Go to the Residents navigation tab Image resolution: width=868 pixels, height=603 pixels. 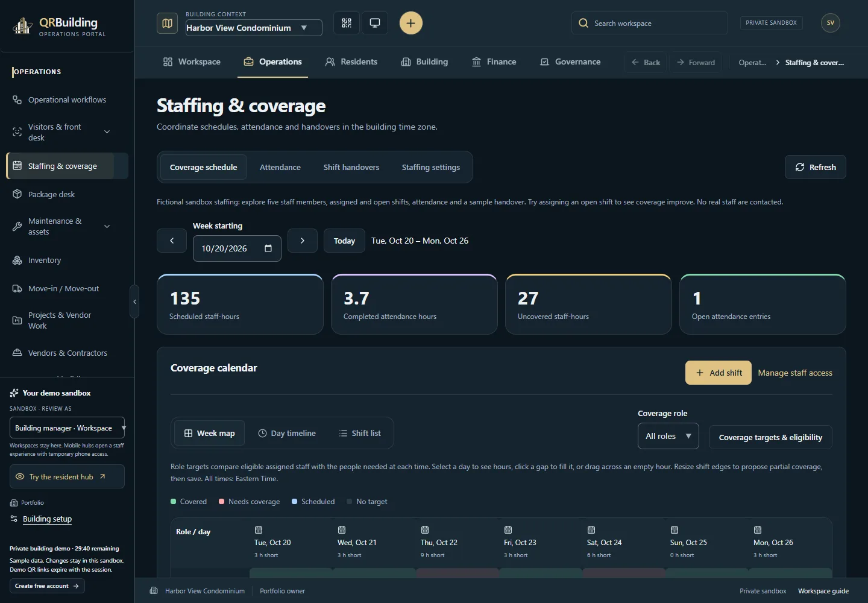coord(351,62)
